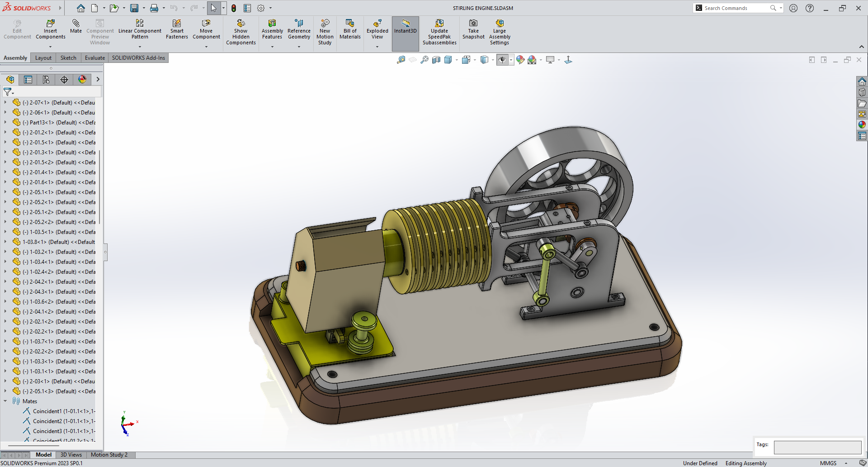Open Large Assembly Settings

pos(500,32)
